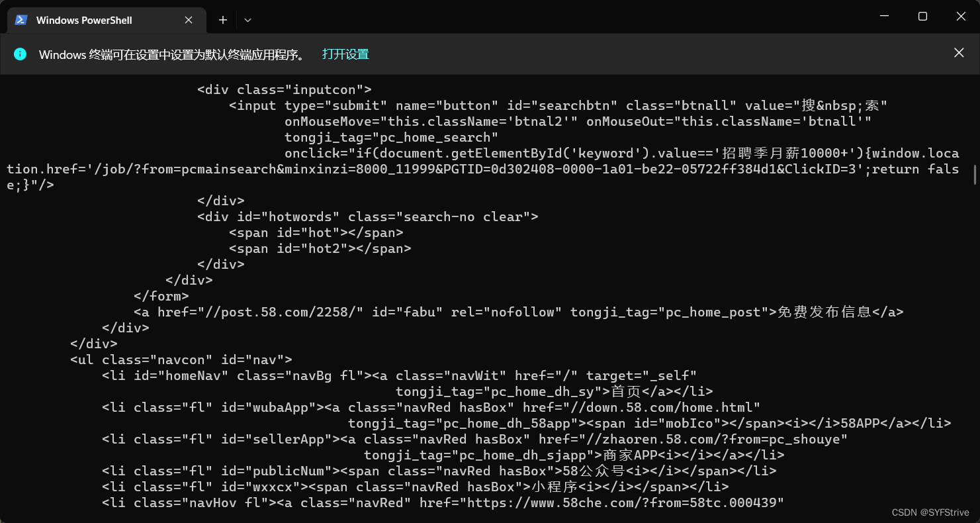Open settings via 打开设置 link
The image size is (980, 523).
coord(345,54)
